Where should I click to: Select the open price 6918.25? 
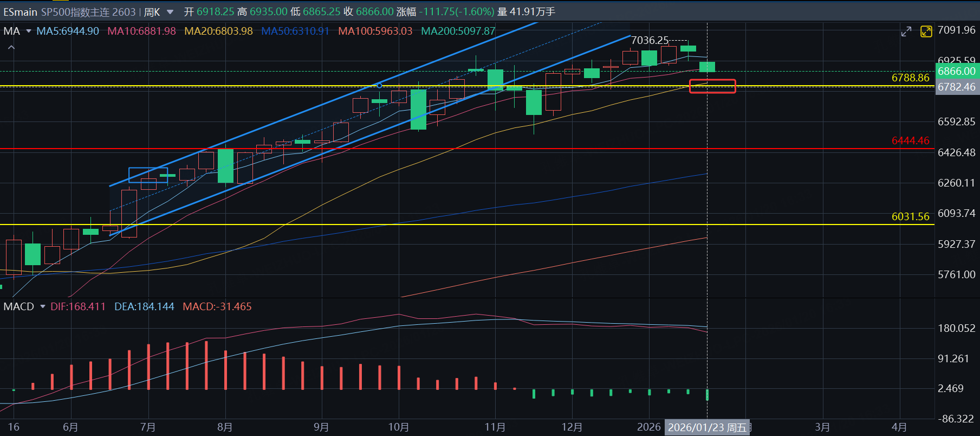point(215,12)
